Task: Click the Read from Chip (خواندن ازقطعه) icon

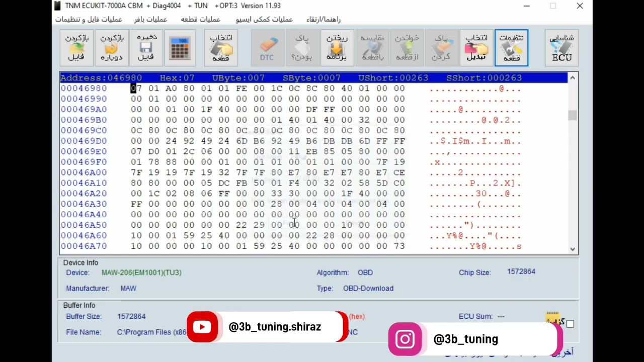Action: click(x=407, y=48)
